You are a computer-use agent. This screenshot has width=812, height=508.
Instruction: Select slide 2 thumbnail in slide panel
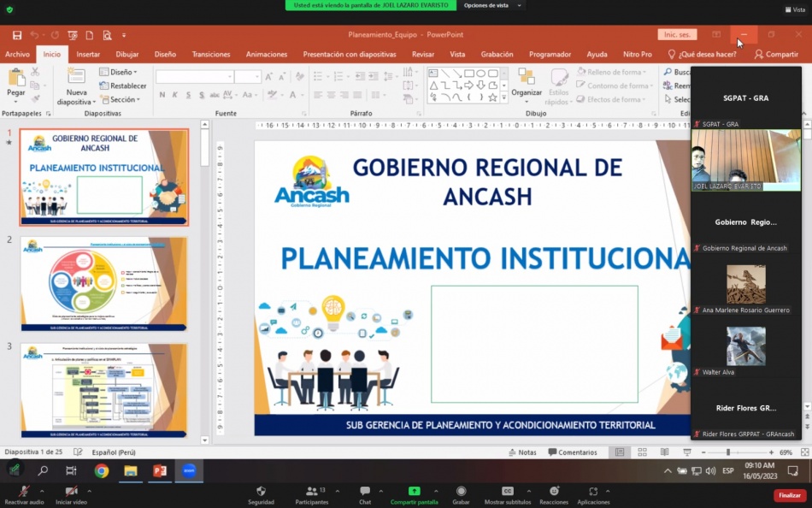[105, 283]
